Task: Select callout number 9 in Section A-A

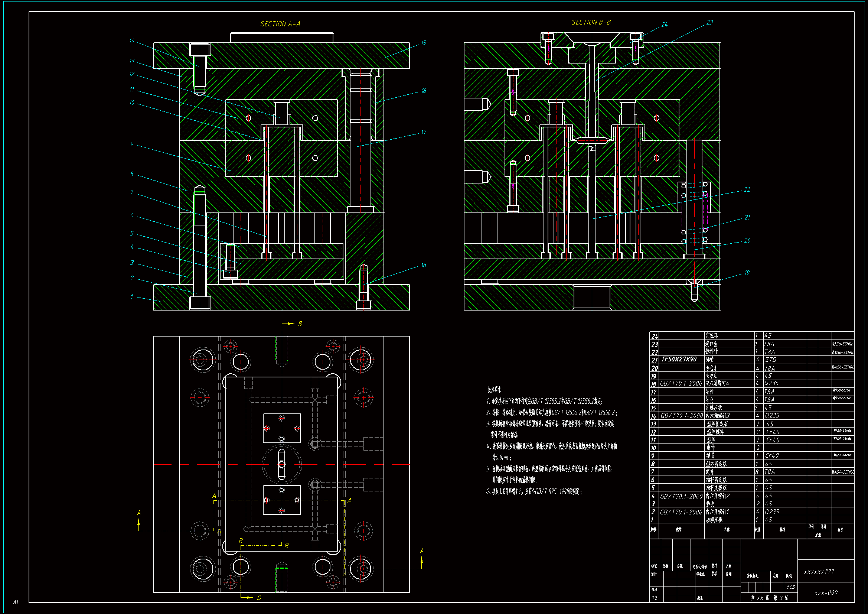Action: click(x=131, y=144)
